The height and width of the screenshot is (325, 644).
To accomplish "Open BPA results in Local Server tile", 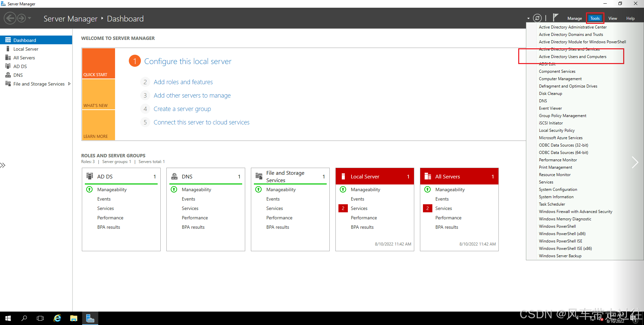I will tap(362, 227).
